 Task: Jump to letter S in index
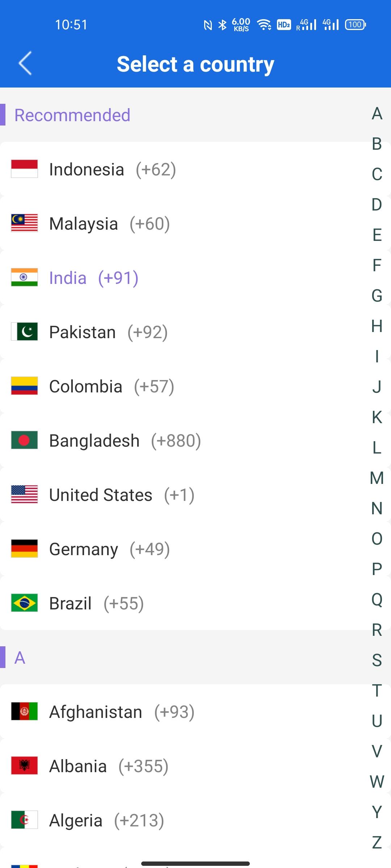(x=377, y=660)
